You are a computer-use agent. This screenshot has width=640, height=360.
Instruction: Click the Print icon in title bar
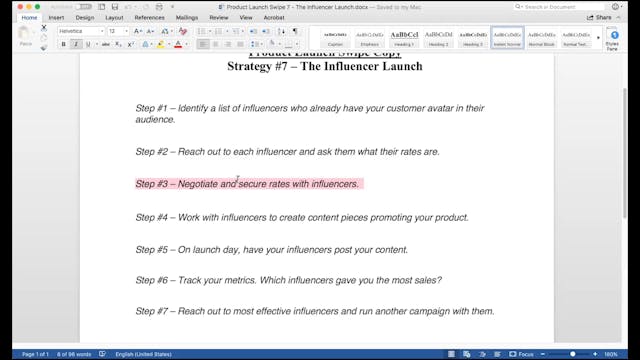pyautogui.click(x=159, y=7)
